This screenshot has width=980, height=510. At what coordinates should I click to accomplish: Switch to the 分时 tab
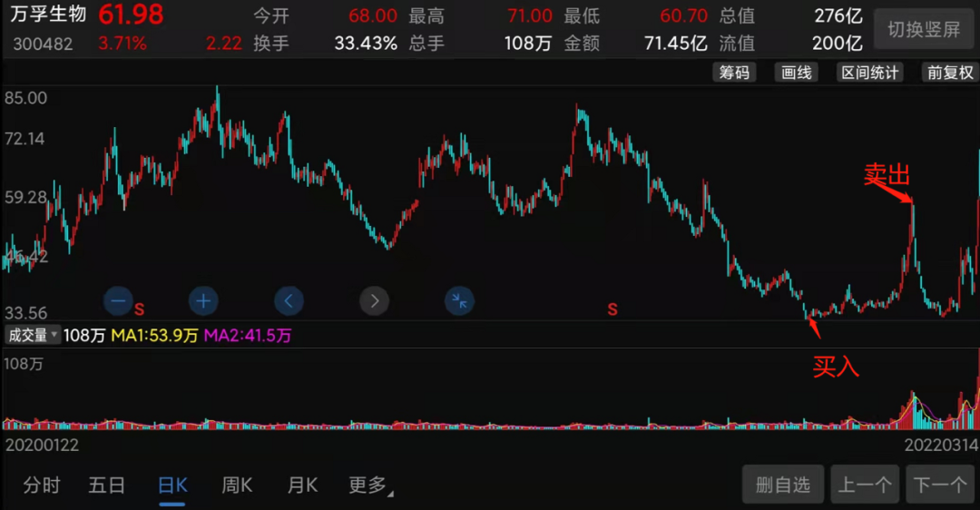pos(42,485)
